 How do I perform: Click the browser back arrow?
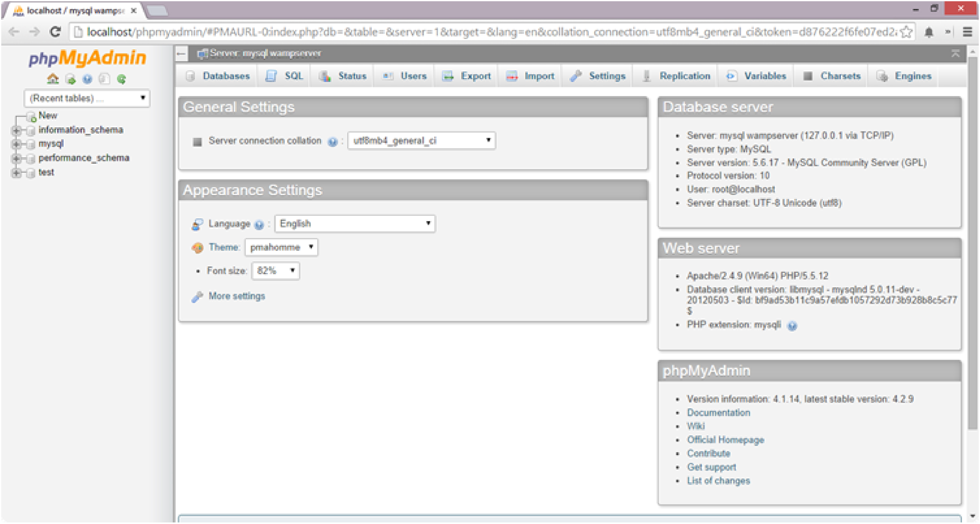pos(14,32)
